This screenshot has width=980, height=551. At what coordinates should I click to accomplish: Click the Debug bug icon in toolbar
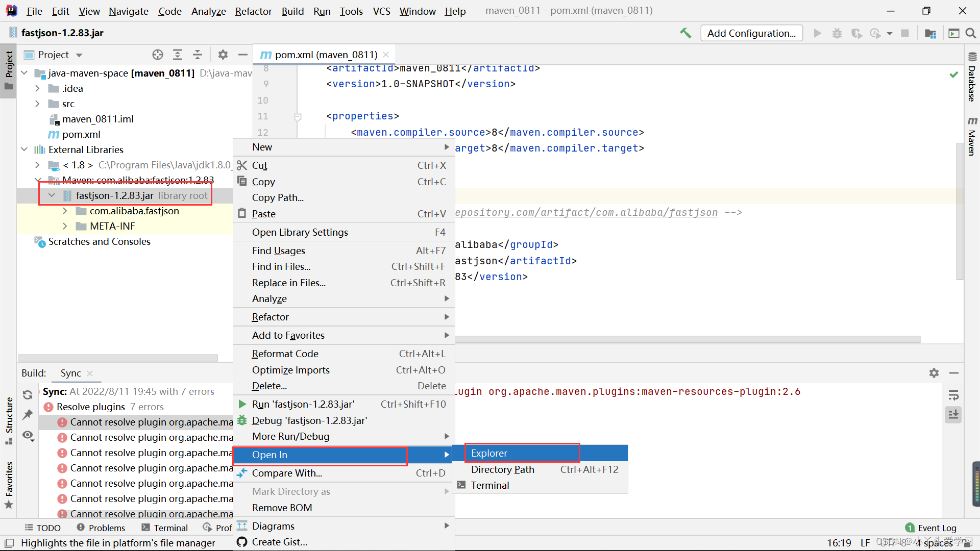[x=837, y=33]
